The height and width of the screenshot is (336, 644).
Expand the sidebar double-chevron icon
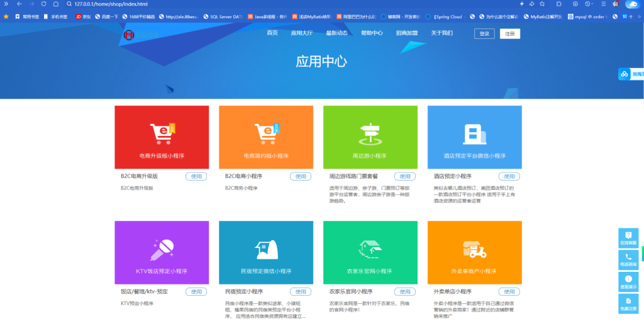[x=6, y=4]
